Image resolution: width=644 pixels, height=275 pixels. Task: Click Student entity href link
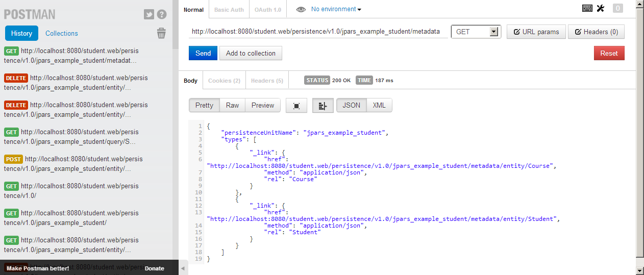click(382, 219)
